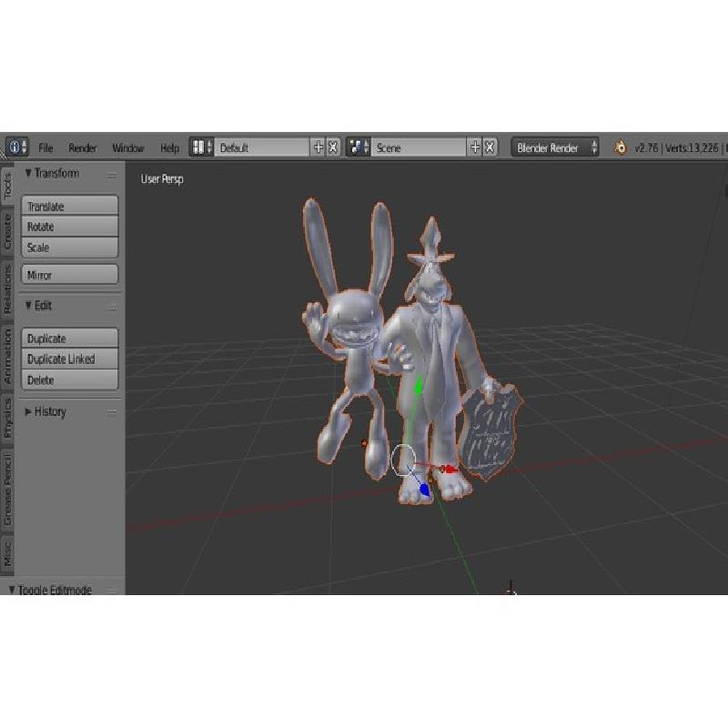Click the Default screen layout name field
The image size is (728, 728).
pos(262,147)
